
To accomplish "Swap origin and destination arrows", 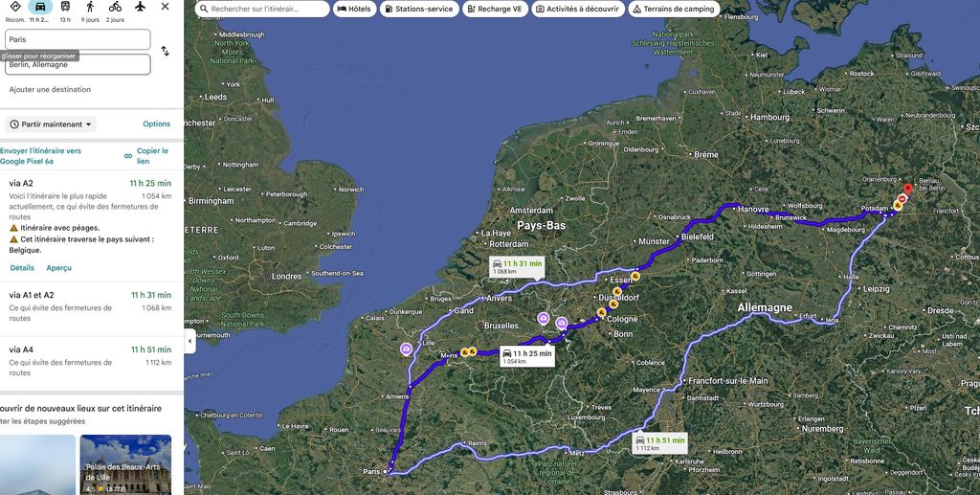I will [165, 52].
